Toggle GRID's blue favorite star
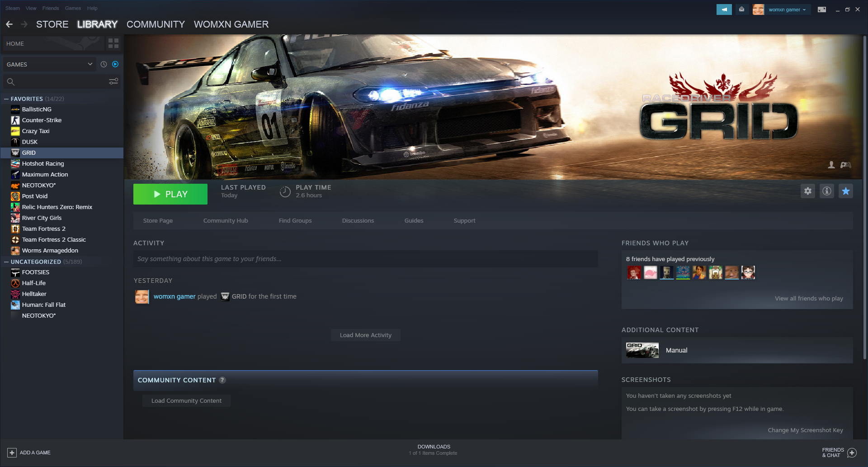Image resolution: width=868 pixels, height=467 pixels. pyautogui.click(x=845, y=191)
